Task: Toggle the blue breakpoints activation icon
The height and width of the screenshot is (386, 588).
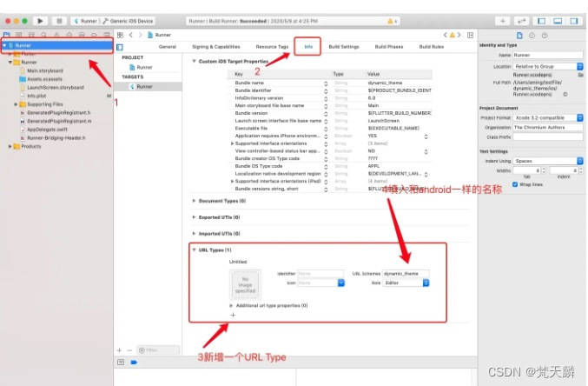Action: (134, 362)
